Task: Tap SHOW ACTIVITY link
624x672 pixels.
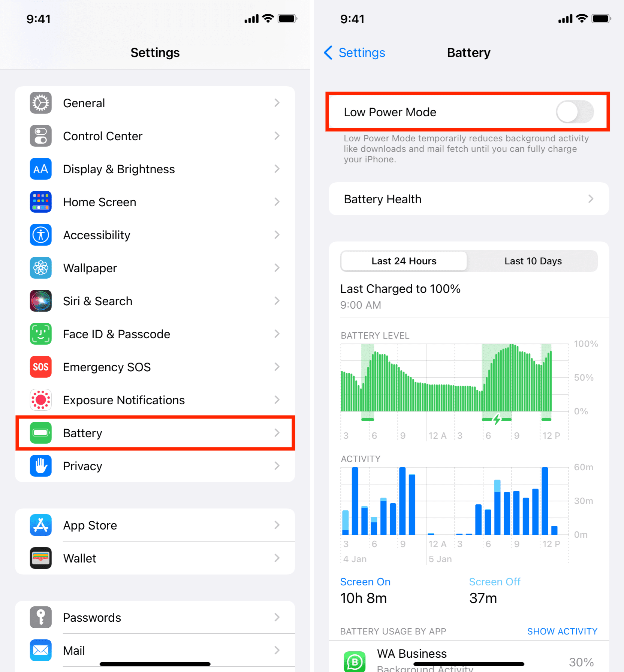Action: pos(562,631)
